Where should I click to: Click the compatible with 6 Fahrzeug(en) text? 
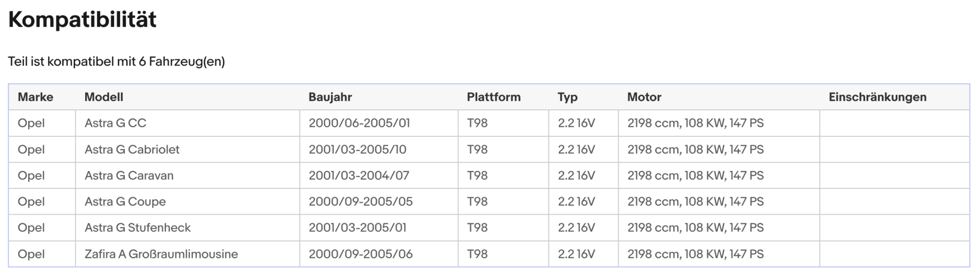(x=116, y=61)
